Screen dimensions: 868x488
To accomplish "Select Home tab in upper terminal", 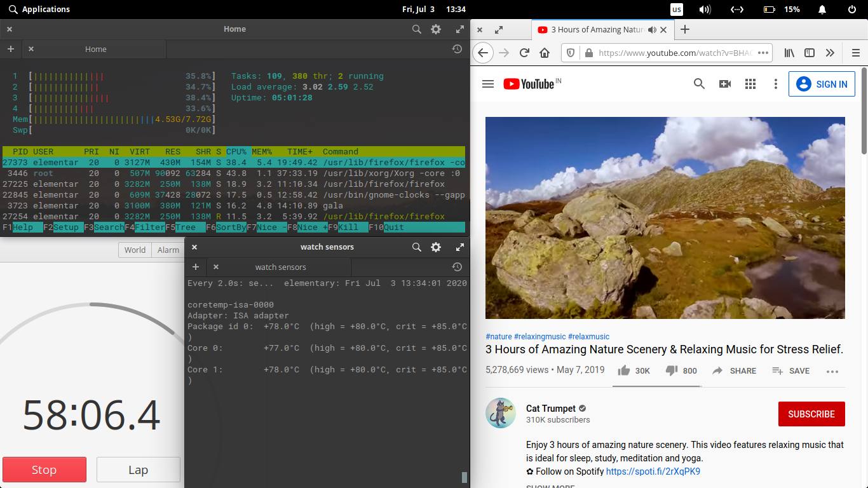I will point(95,49).
